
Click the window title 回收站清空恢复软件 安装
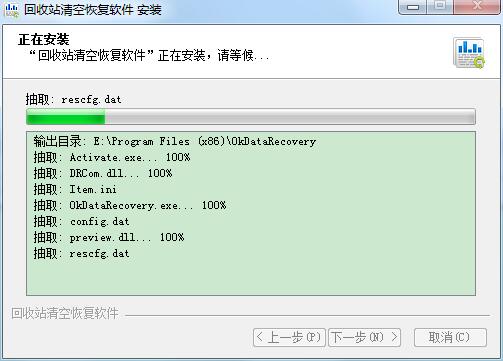(x=93, y=10)
